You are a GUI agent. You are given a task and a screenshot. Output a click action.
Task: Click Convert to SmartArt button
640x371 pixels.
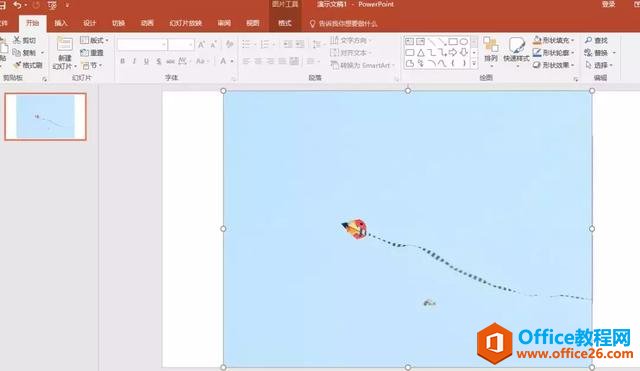point(362,65)
